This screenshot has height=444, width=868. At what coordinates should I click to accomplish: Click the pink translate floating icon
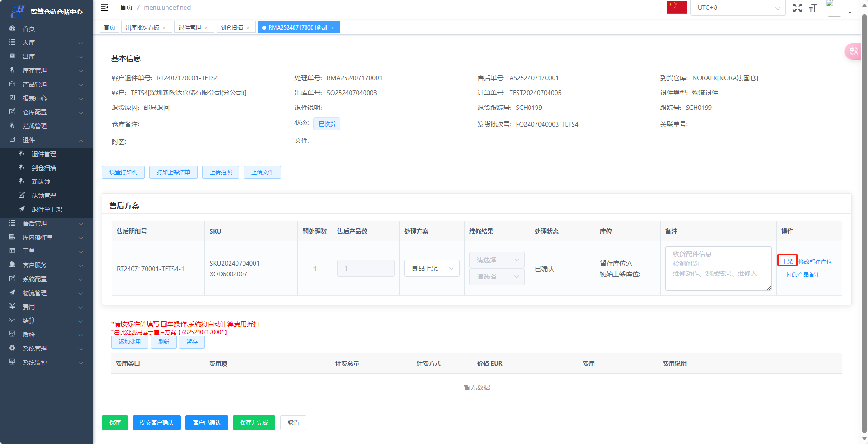[x=853, y=51]
